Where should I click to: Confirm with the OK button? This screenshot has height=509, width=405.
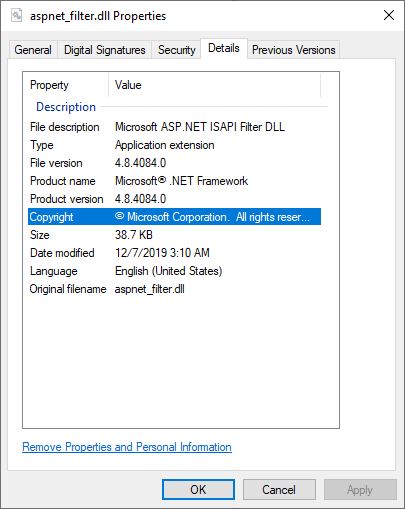pos(198,490)
